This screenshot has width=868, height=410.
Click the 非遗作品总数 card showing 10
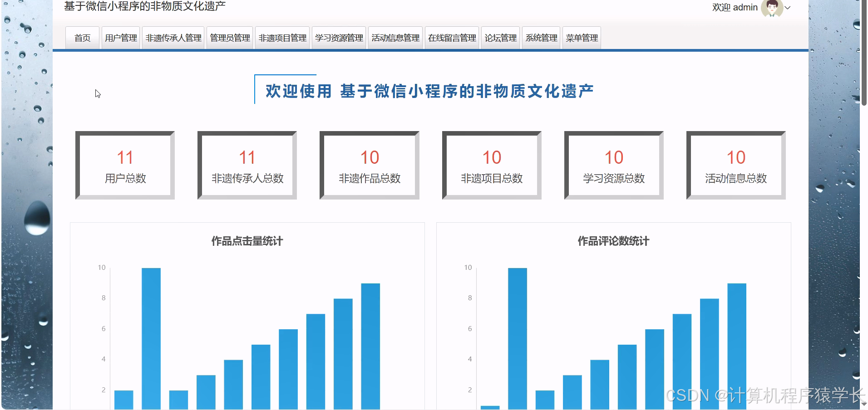[x=369, y=165]
